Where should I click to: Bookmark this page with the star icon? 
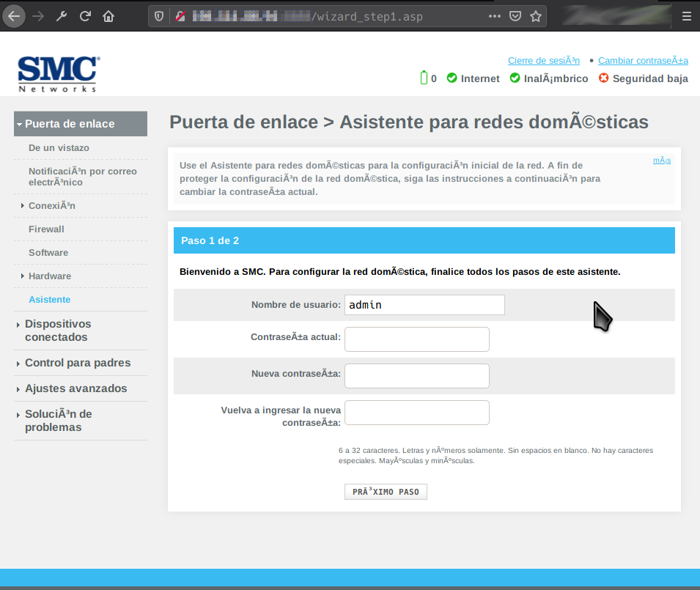(x=536, y=16)
